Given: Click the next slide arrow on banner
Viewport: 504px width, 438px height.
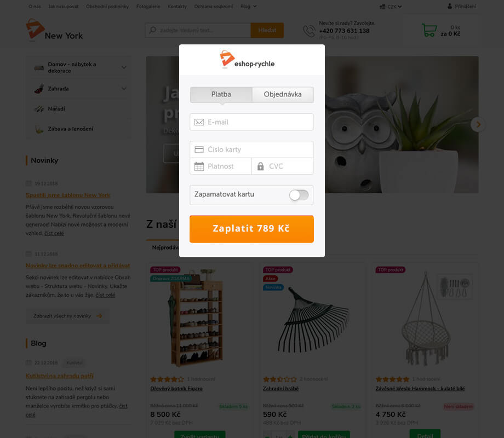Looking at the screenshot, I should [478, 124].
